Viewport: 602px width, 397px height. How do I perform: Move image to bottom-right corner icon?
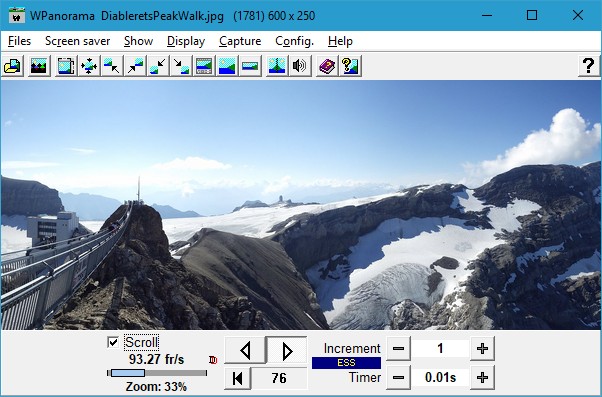pos(181,66)
